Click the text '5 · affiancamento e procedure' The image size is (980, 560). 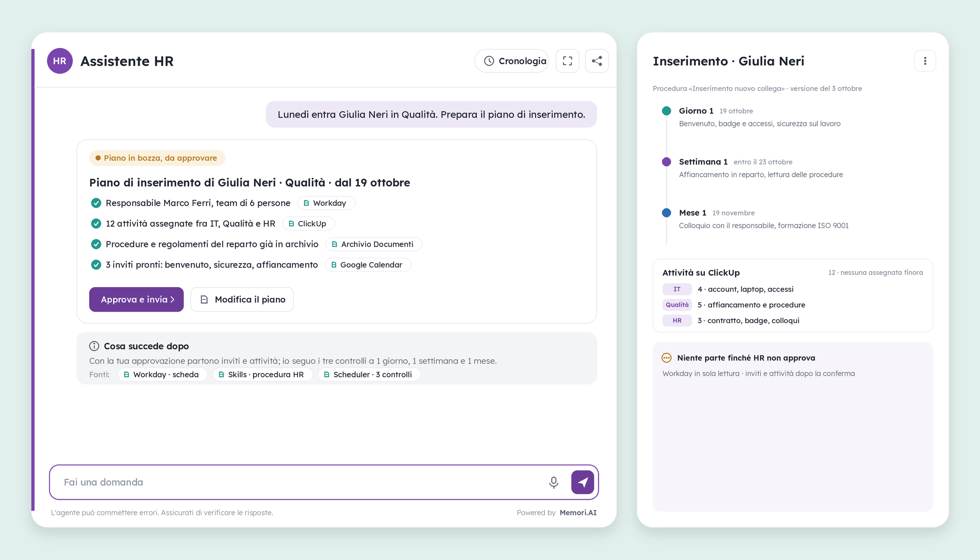[x=751, y=305]
